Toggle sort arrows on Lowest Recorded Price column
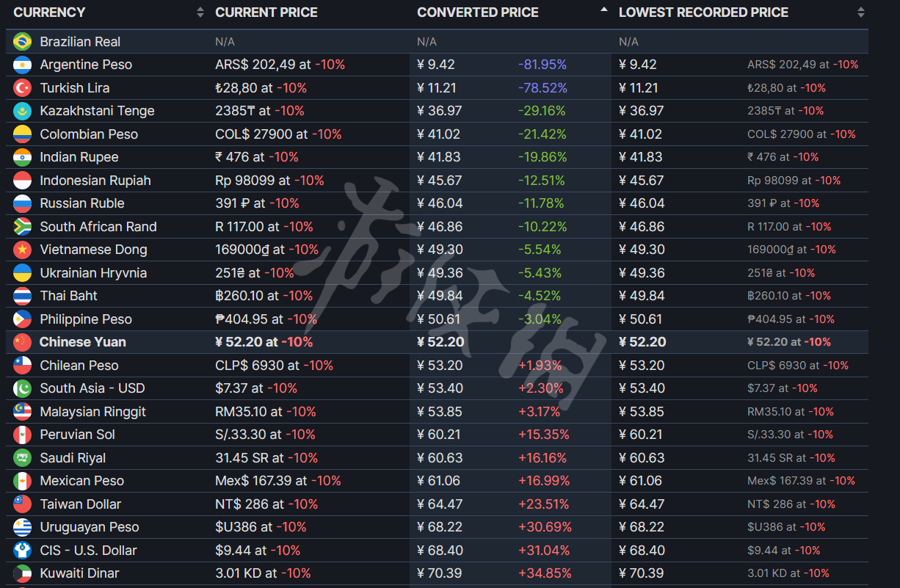Screen dimensions: 900x588 [x=860, y=12]
